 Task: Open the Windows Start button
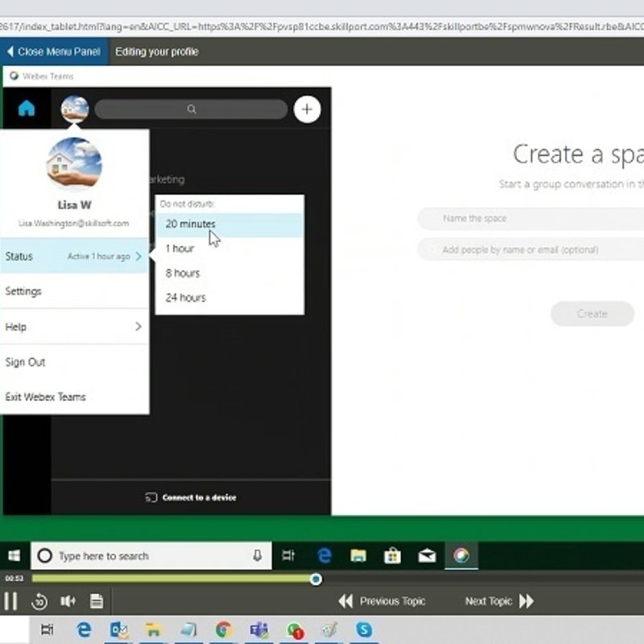pos(14,555)
